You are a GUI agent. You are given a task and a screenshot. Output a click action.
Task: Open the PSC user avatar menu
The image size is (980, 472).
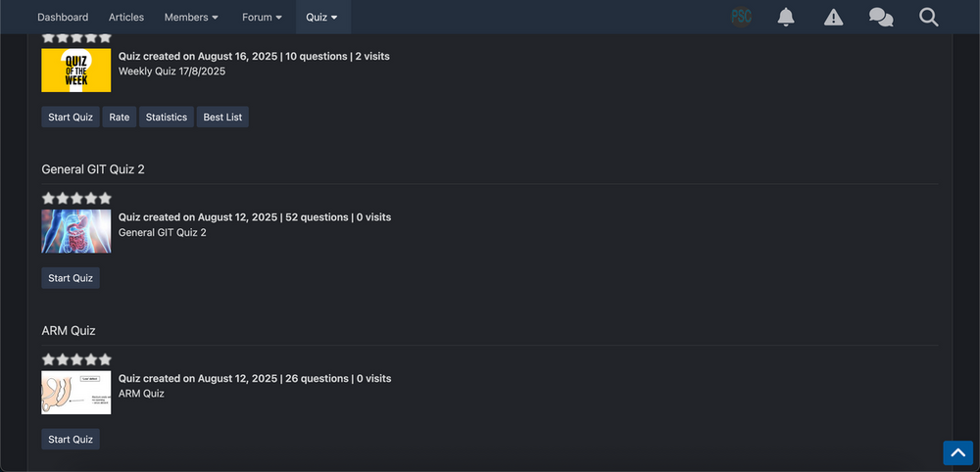tap(741, 17)
